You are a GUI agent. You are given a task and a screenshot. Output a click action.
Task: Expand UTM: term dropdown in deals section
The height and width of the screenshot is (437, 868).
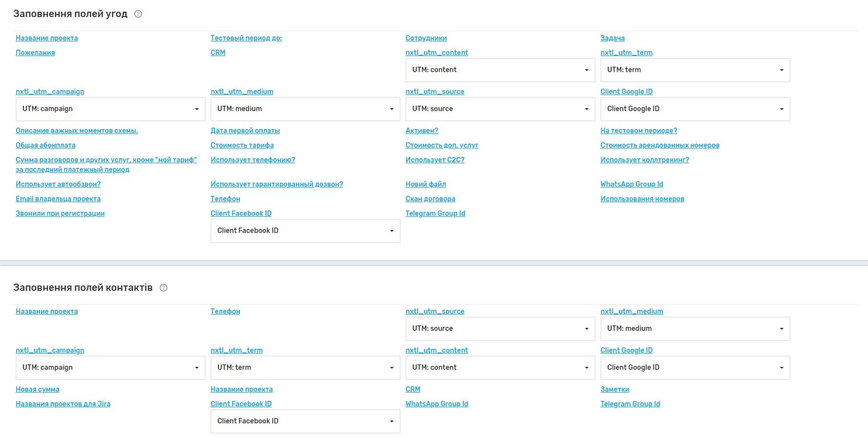[x=695, y=70]
